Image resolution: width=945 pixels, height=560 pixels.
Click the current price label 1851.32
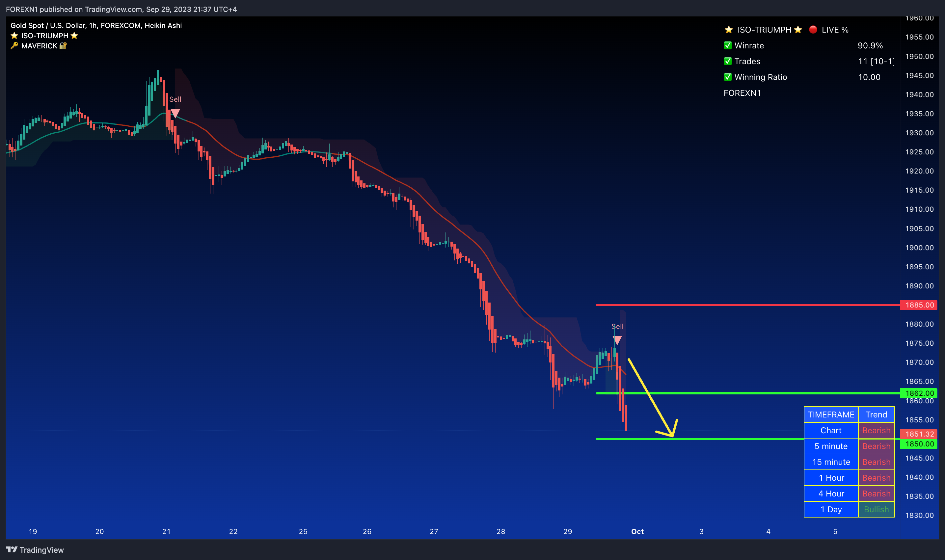click(x=919, y=434)
